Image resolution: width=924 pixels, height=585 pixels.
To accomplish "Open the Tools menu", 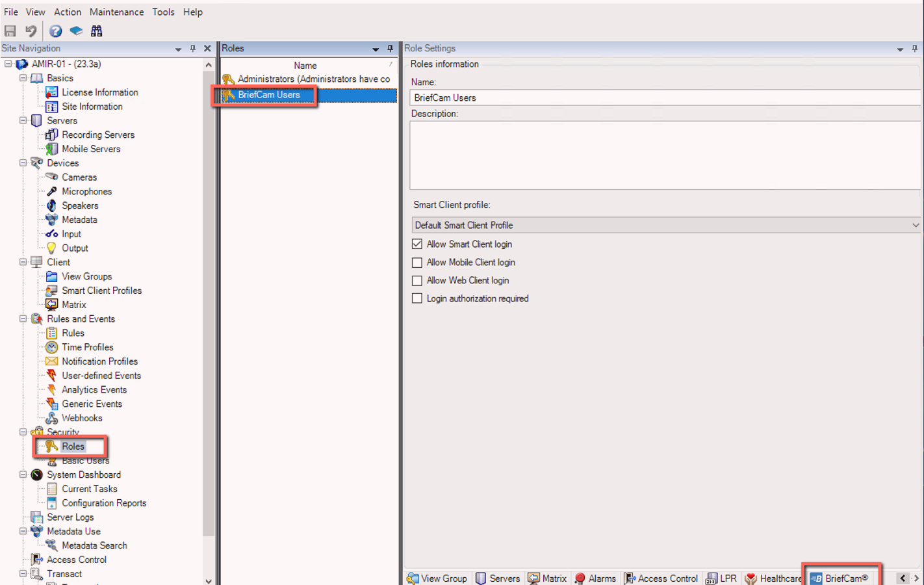I will (163, 12).
